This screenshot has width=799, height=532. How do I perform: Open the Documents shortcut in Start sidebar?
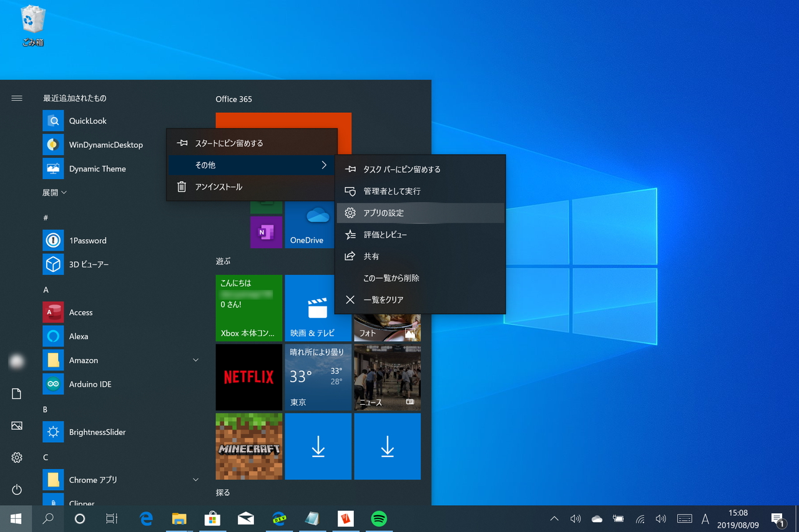(17, 394)
